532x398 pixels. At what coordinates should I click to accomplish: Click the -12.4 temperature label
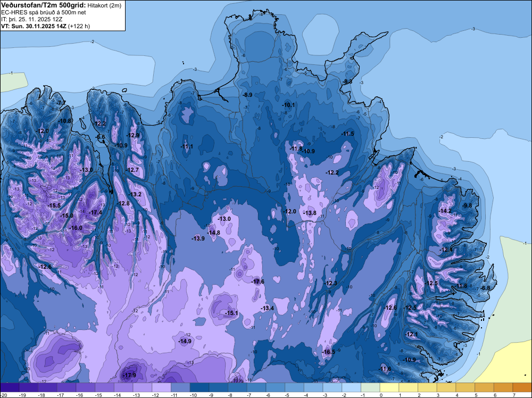point(446,250)
